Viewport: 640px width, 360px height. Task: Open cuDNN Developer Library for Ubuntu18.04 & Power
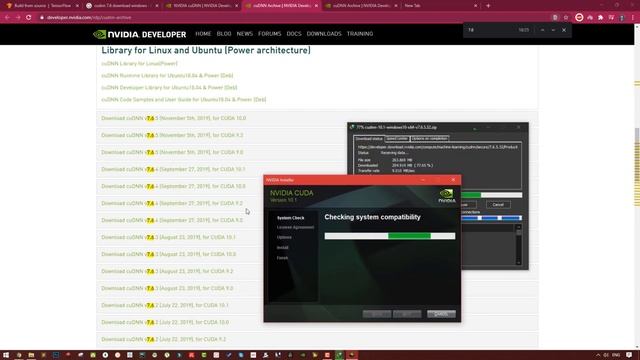pos(169,87)
